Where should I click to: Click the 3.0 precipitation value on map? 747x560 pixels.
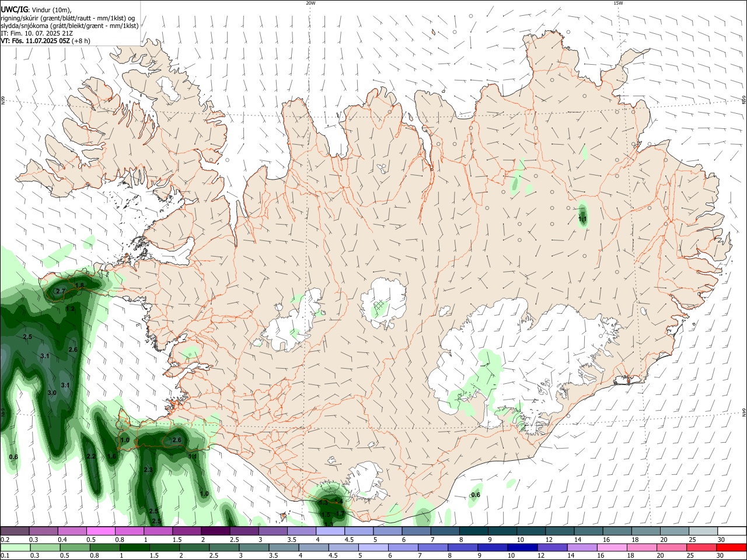[52, 393]
